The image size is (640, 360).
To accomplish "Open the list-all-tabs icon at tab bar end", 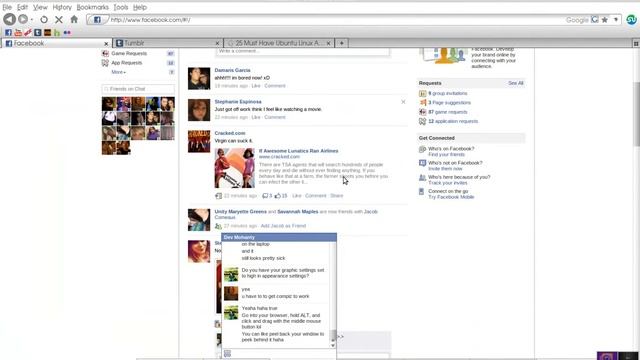I will pos(636,43).
